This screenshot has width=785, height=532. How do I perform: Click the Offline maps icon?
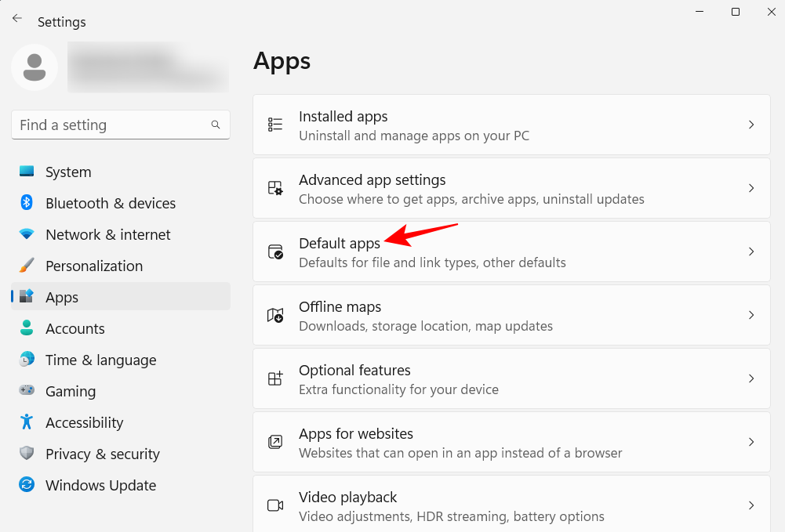[x=274, y=315]
